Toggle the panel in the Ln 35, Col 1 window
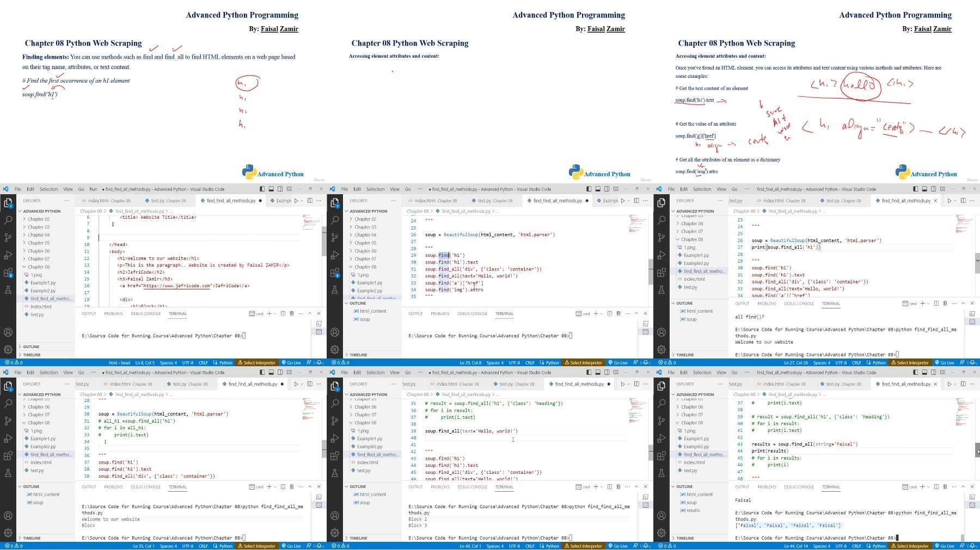This screenshot has height=550, width=980. (x=271, y=373)
